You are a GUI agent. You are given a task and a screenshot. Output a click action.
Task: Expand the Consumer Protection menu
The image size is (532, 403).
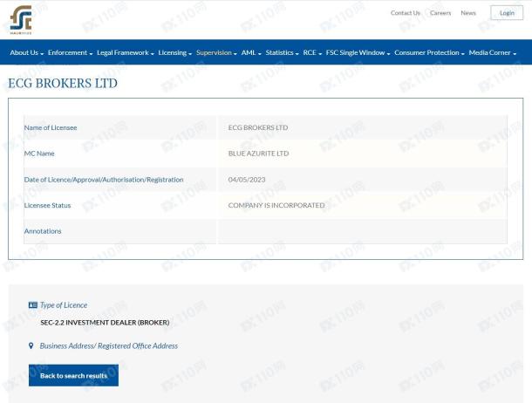tap(429, 52)
